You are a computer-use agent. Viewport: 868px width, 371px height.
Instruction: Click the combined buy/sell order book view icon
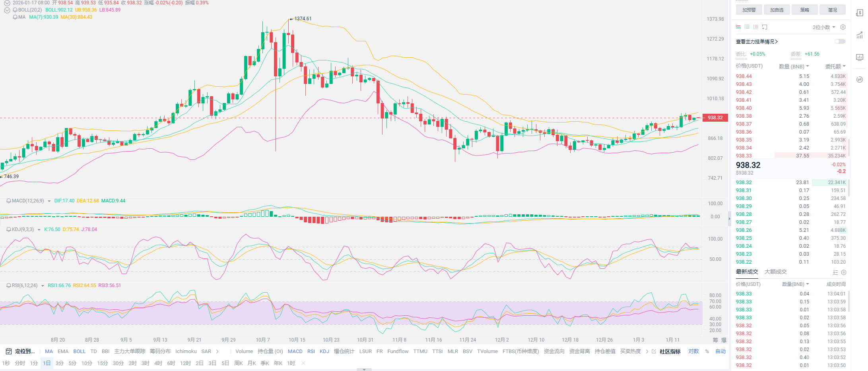tap(738, 27)
